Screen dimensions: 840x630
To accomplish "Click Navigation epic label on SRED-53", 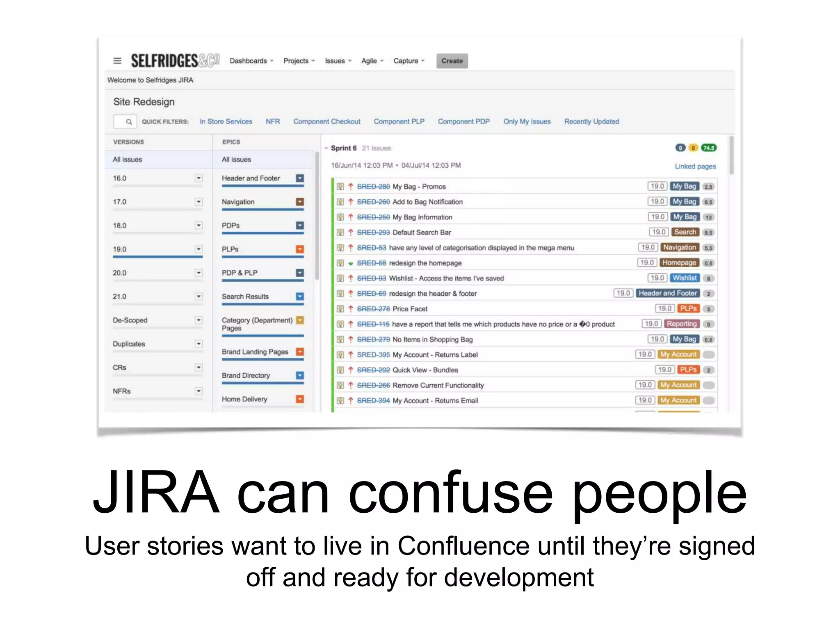I will (680, 247).
